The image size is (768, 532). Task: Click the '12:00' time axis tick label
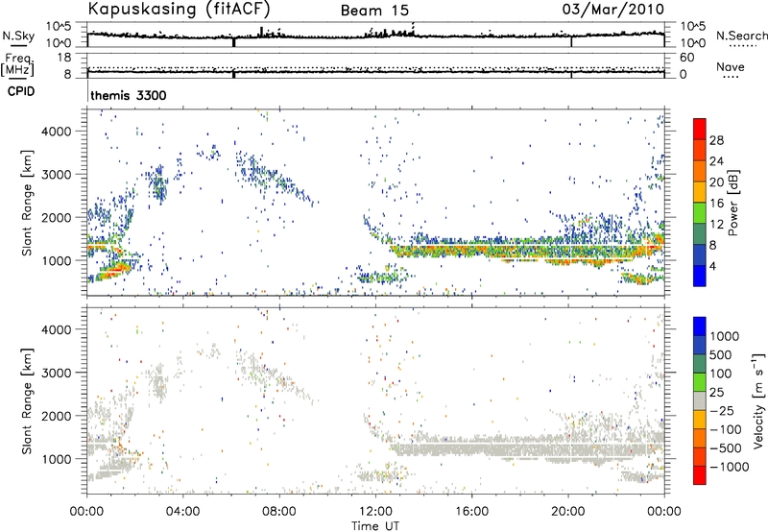(375, 512)
